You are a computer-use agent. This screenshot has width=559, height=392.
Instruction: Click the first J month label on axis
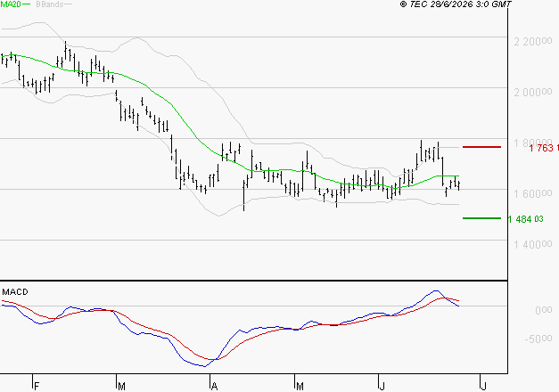click(382, 387)
